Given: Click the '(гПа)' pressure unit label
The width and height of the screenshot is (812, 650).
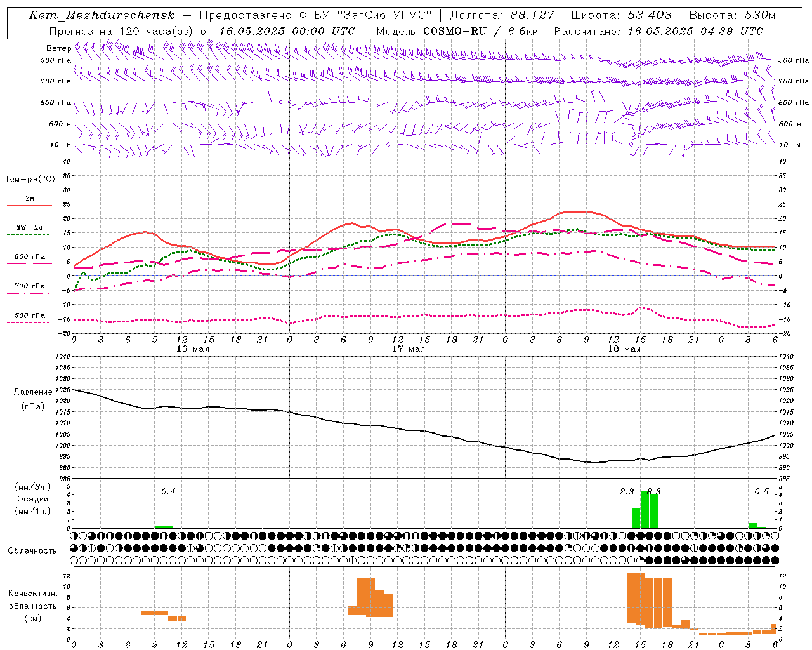Looking at the screenshot, I should [33, 407].
